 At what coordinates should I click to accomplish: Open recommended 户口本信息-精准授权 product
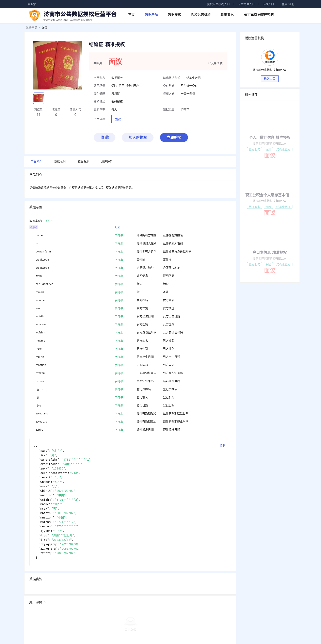(270, 252)
